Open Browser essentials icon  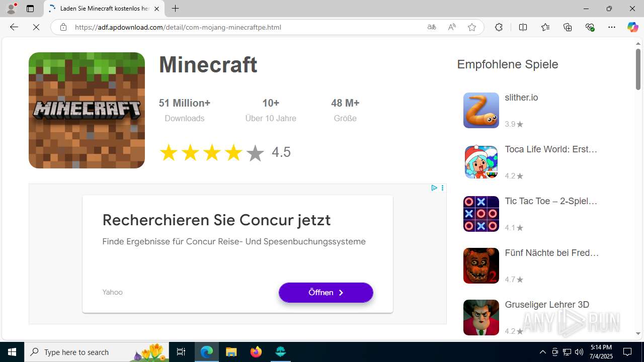tap(590, 27)
